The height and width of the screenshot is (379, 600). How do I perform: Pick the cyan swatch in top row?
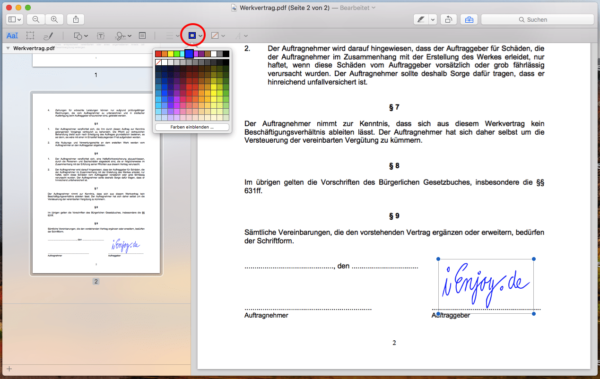tap(182, 54)
